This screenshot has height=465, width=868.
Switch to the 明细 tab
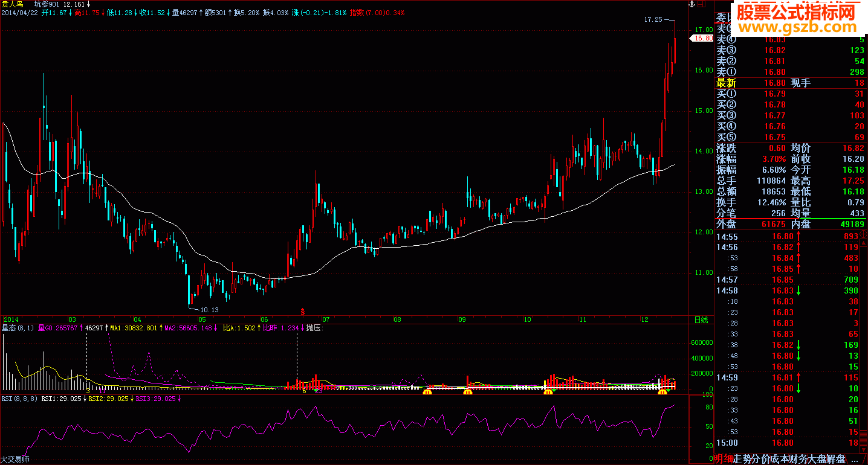click(723, 459)
